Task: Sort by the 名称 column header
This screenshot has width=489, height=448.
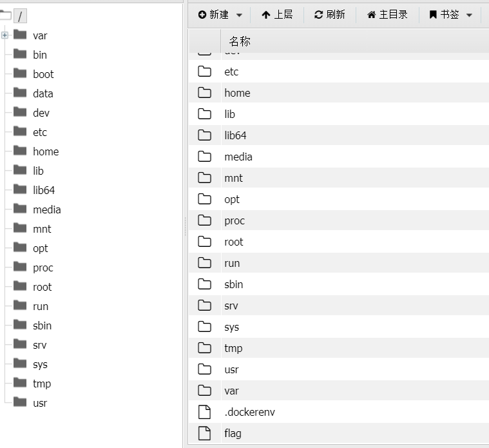Action: pyautogui.click(x=240, y=41)
